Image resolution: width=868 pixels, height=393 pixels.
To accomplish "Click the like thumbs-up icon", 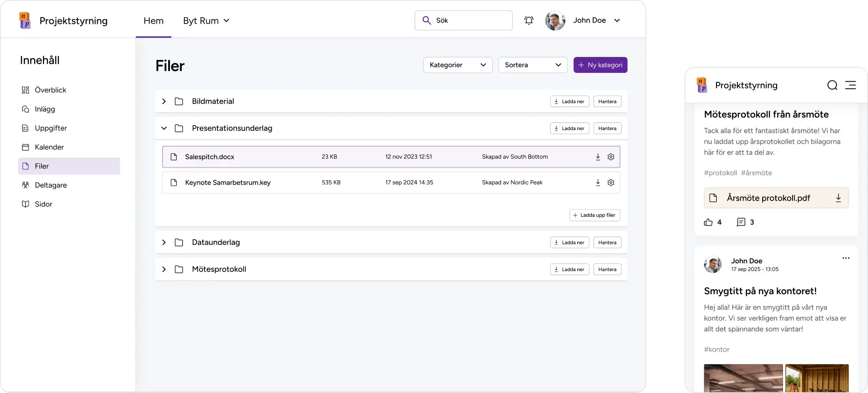I will (x=708, y=222).
